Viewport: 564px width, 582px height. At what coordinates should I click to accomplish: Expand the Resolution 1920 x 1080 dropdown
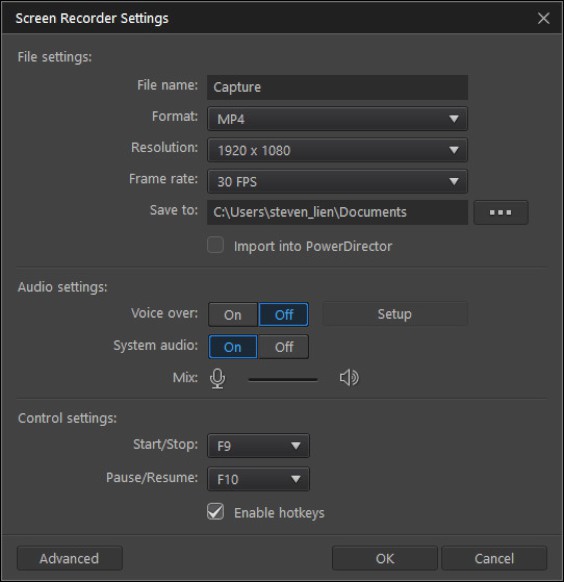click(x=337, y=150)
